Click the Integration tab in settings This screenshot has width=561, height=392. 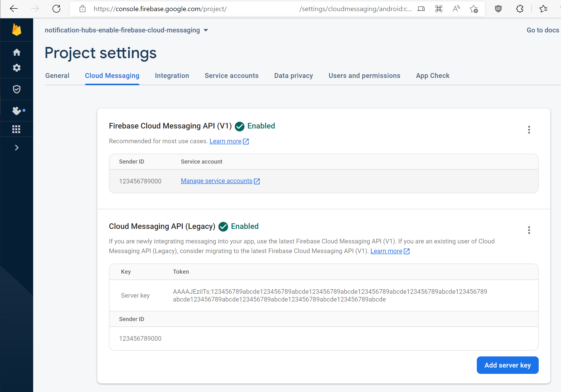172,75
